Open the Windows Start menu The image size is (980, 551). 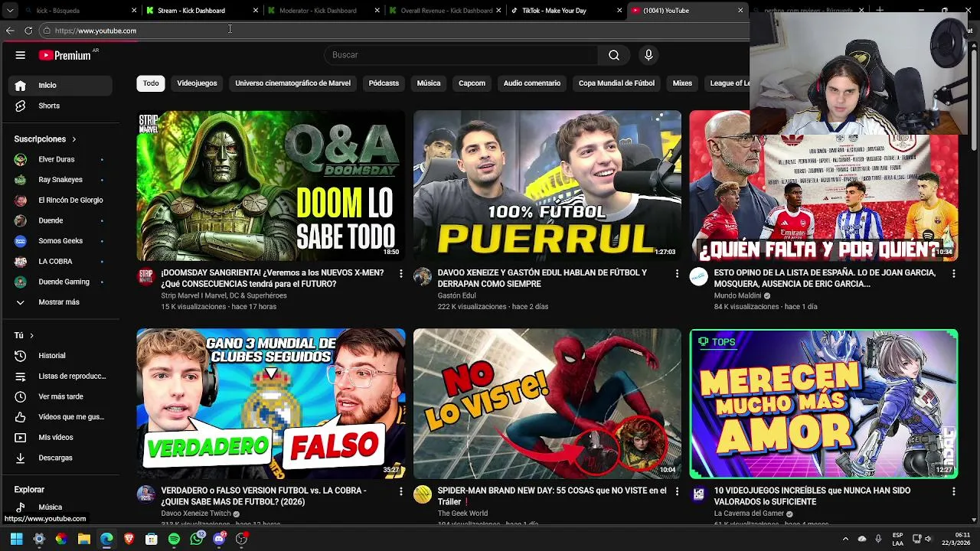pos(16,539)
